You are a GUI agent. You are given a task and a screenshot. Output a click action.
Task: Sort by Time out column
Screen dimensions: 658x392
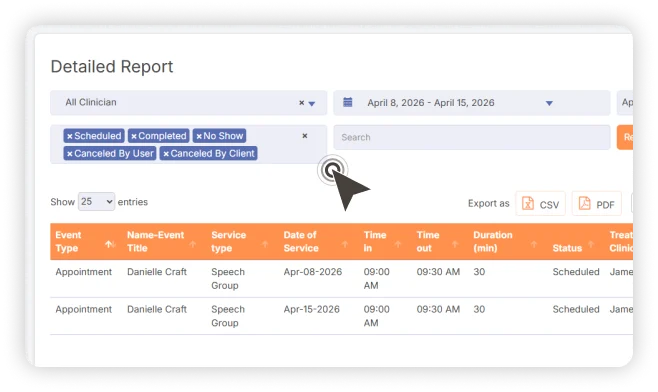click(x=440, y=242)
